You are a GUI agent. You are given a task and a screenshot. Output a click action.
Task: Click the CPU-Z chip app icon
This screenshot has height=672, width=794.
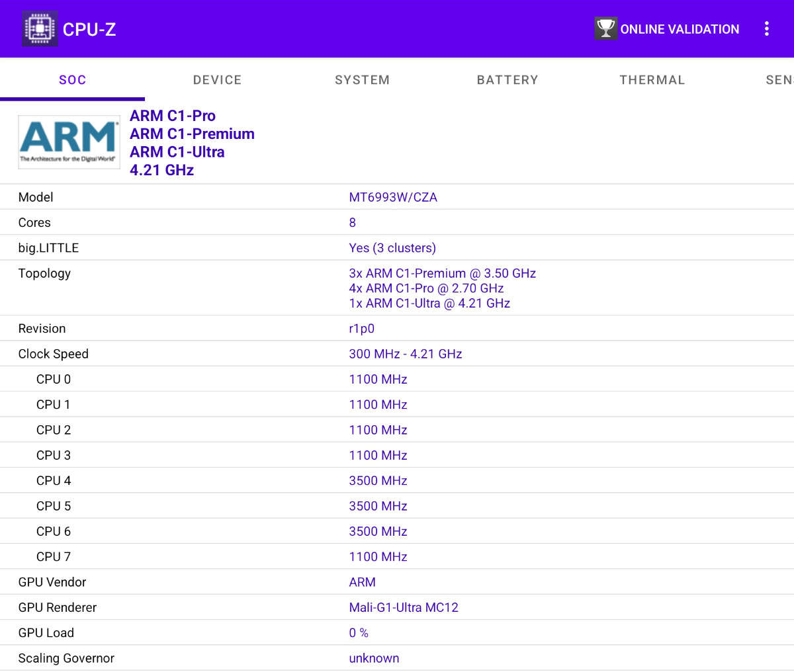[40, 29]
